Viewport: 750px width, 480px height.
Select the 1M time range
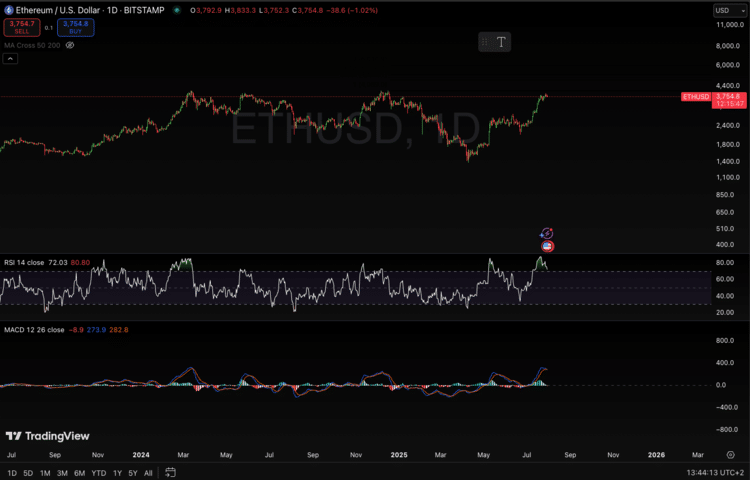pos(45,473)
